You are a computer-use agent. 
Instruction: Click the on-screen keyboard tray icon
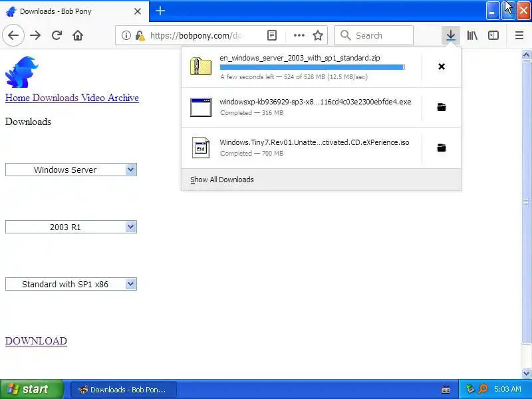pyautogui.click(x=446, y=390)
